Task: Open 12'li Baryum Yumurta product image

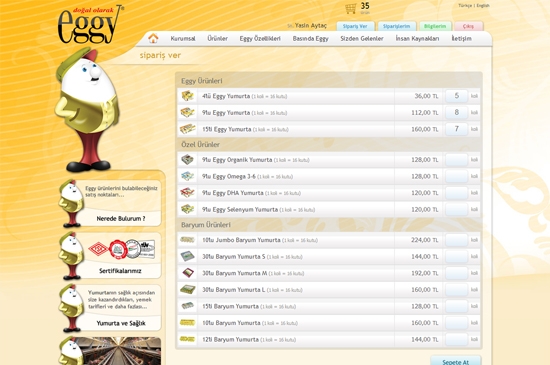Action: [187, 339]
